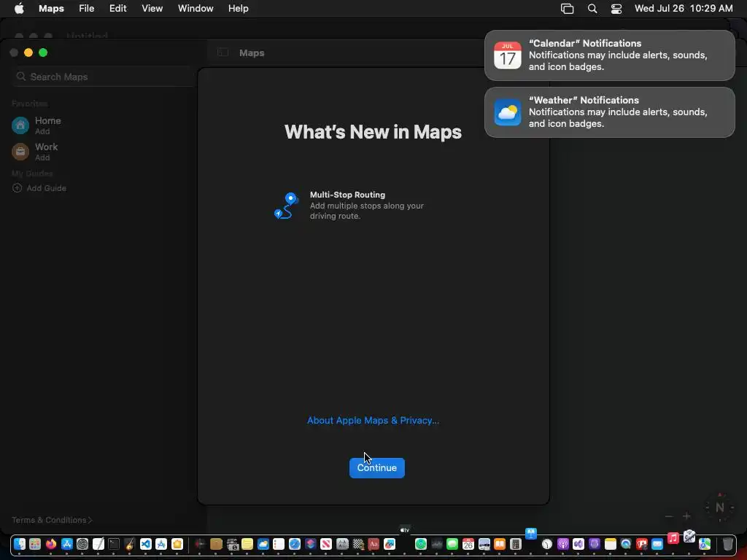This screenshot has height=560, width=747.
Task: Select the Home favorite icon
Action: pyautogui.click(x=20, y=125)
